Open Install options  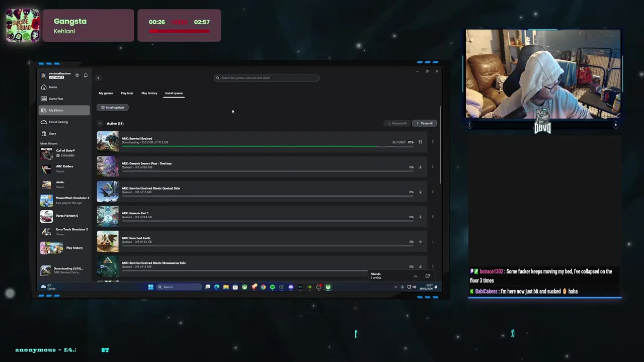click(113, 107)
